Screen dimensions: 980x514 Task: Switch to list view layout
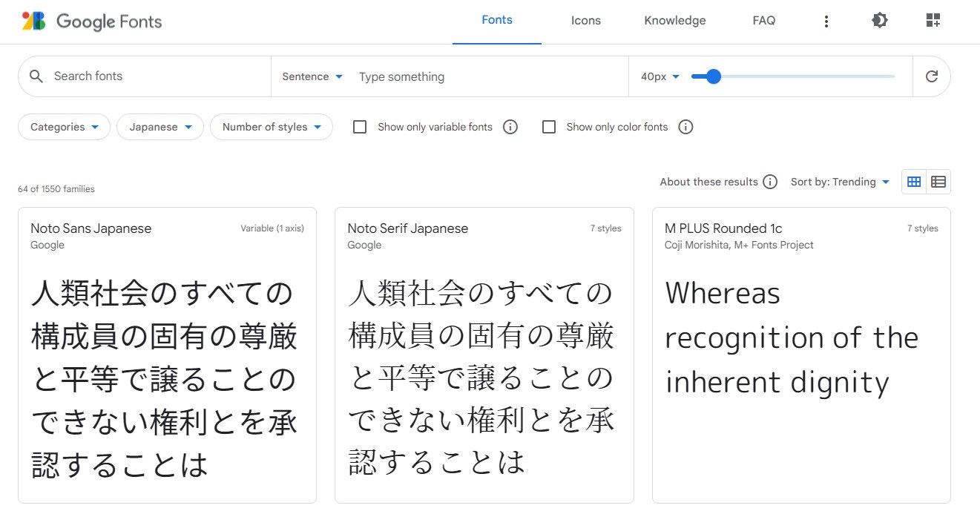tap(938, 182)
